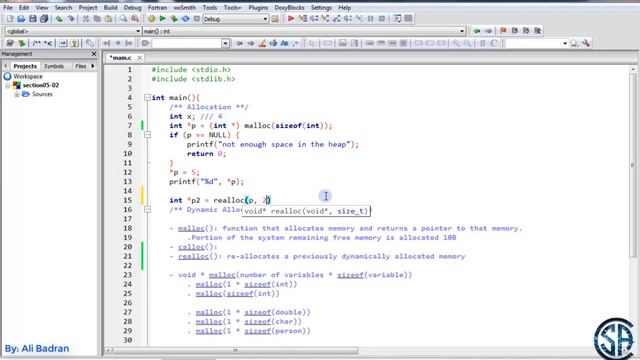Close the *main.c editor tab
The width and height of the screenshot is (640, 360).
pyautogui.click(x=139, y=58)
